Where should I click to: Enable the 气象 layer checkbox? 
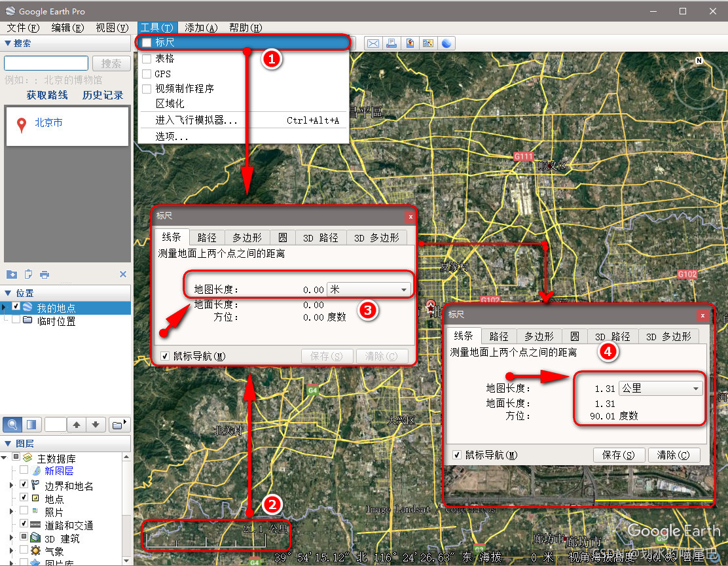point(24,550)
